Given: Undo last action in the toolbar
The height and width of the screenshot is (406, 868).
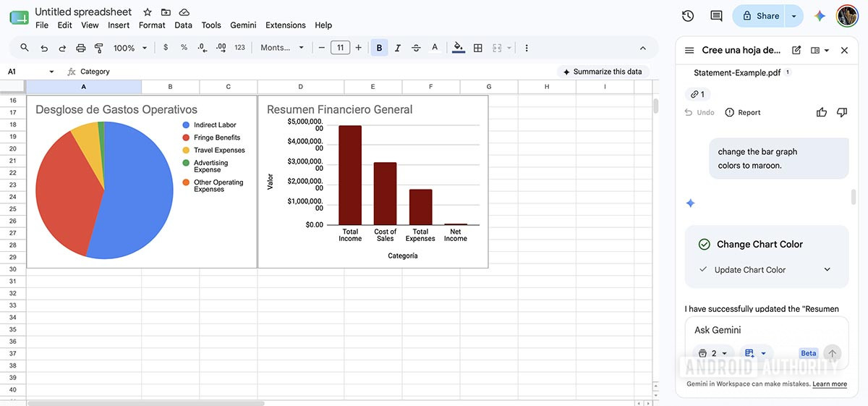Looking at the screenshot, I should (44, 48).
